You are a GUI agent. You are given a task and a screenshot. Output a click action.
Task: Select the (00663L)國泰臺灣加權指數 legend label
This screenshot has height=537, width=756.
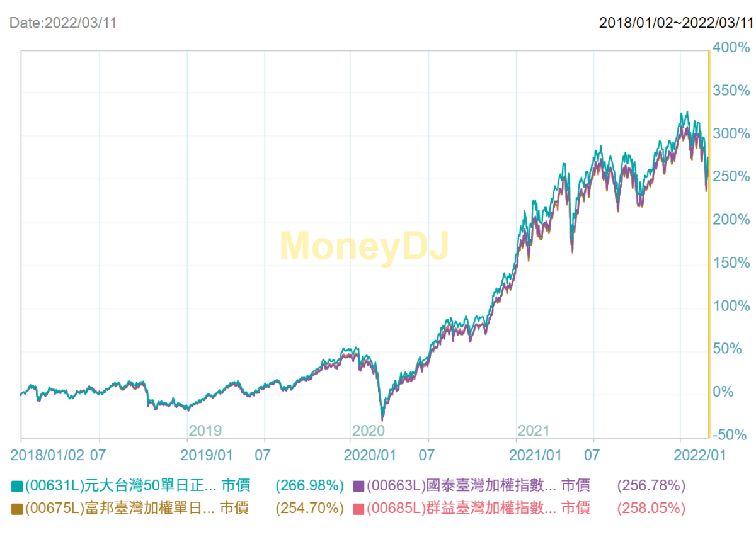(461, 485)
